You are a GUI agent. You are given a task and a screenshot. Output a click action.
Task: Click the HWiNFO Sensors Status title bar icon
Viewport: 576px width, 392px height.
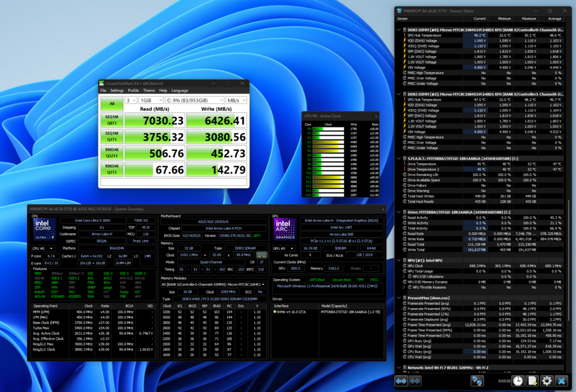tap(400, 11)
